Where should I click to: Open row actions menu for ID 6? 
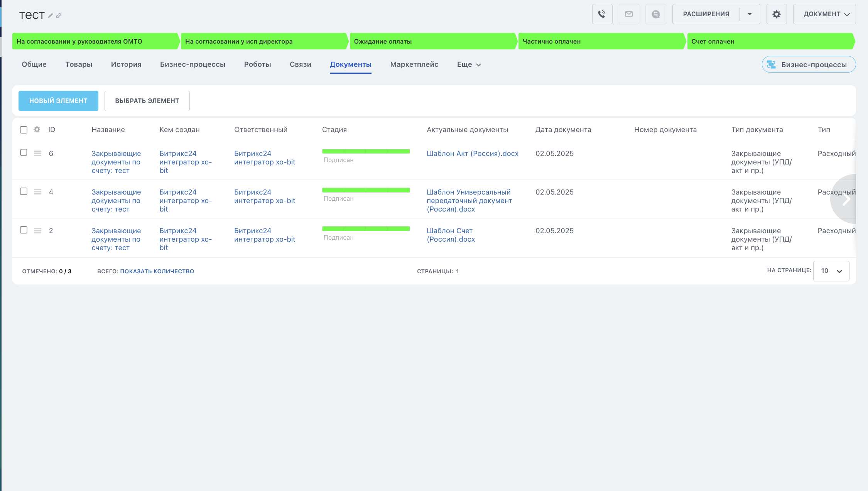click(37, 153)
